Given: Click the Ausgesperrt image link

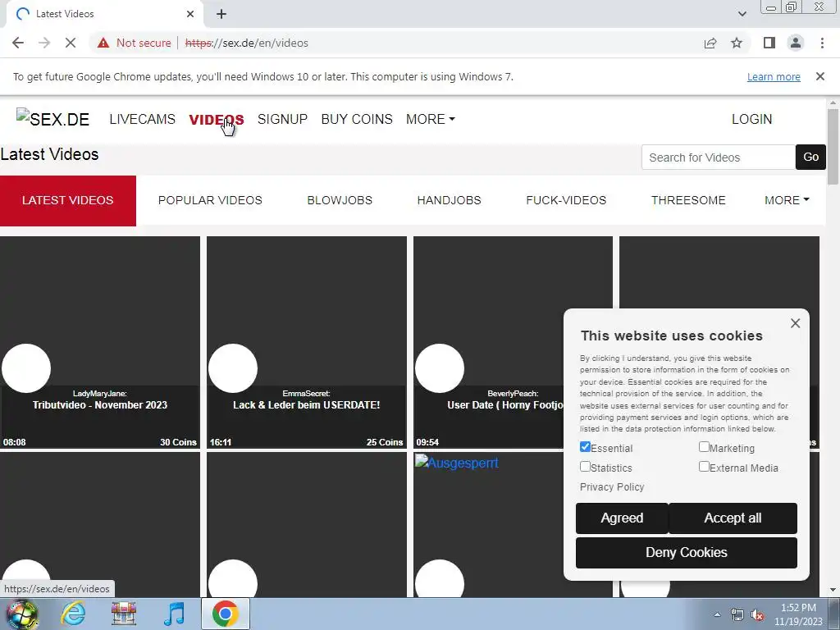Looking at the screenshot, I should pyautogui.click(x=456, y=463).
